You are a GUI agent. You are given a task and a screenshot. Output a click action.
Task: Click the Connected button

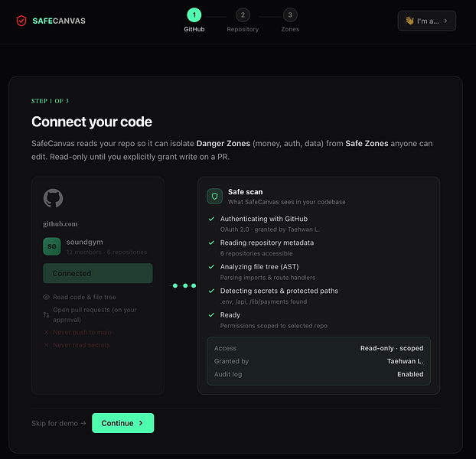tap(98, 273)
